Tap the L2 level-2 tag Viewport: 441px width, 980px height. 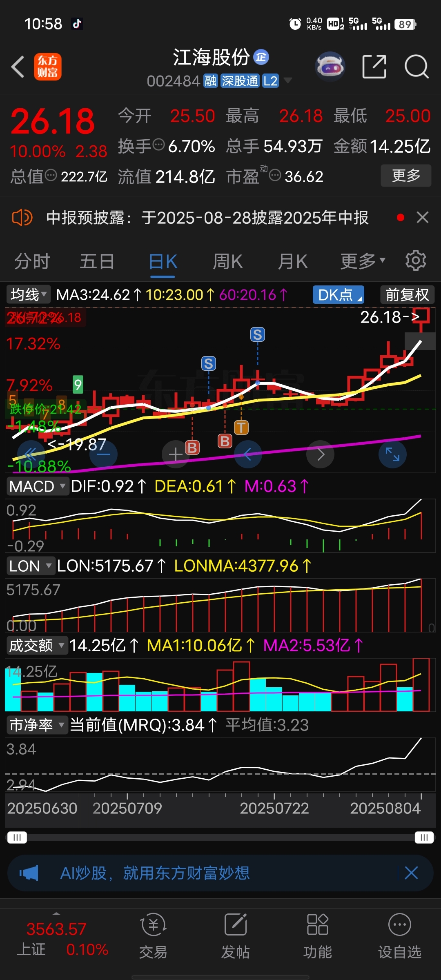tap(270, 81)
